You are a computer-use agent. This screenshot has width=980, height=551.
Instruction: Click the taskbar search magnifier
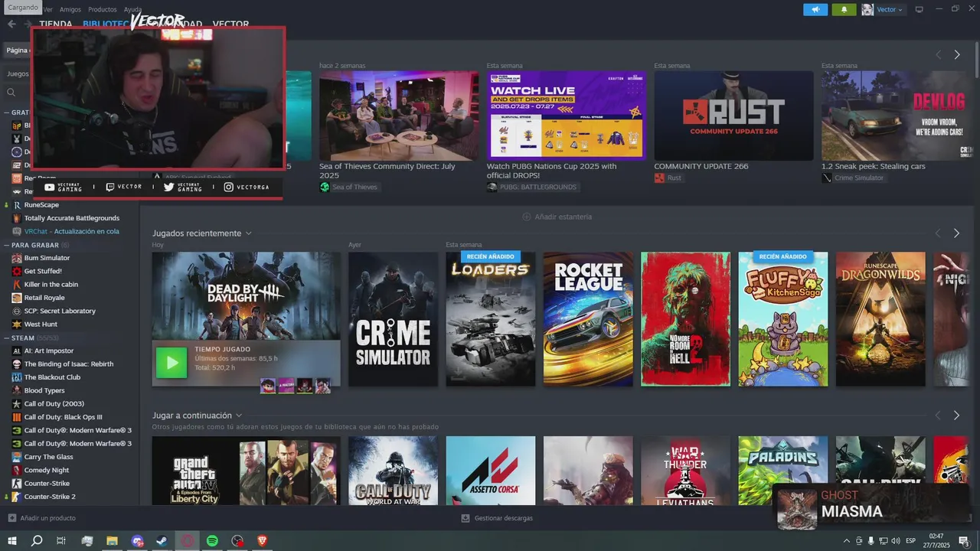tap(37, 541)
